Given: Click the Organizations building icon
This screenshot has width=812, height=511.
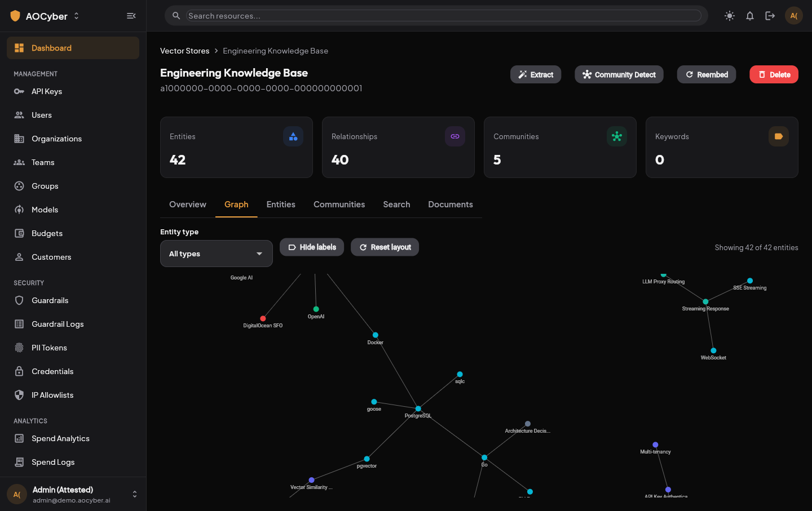Looking at the screenshot, I should (19, 139).
